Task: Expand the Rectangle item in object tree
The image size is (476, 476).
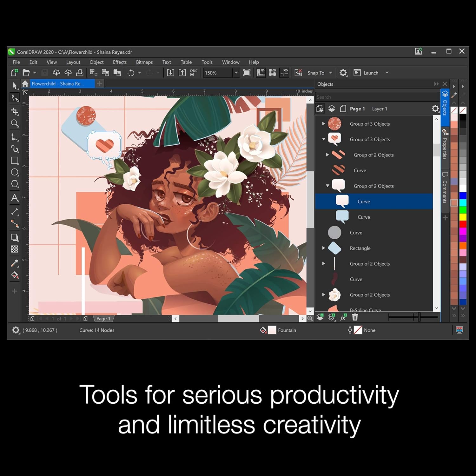Action: click(x=323, y=248)
